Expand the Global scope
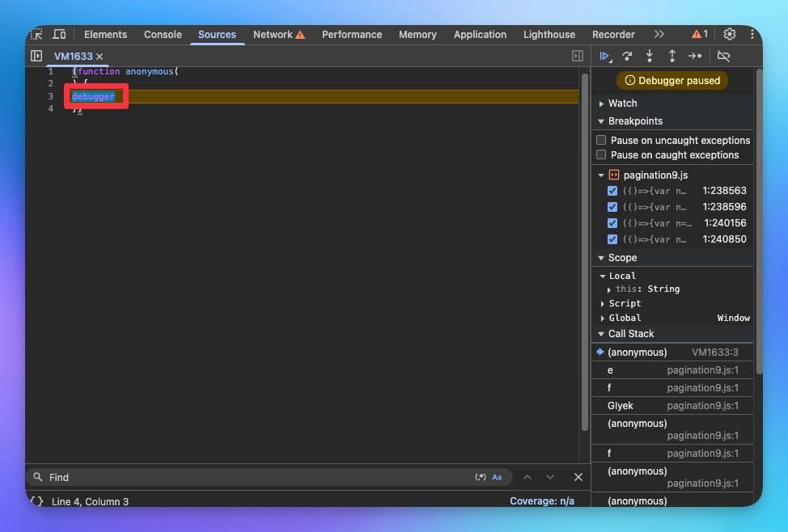 click(603, 318)
